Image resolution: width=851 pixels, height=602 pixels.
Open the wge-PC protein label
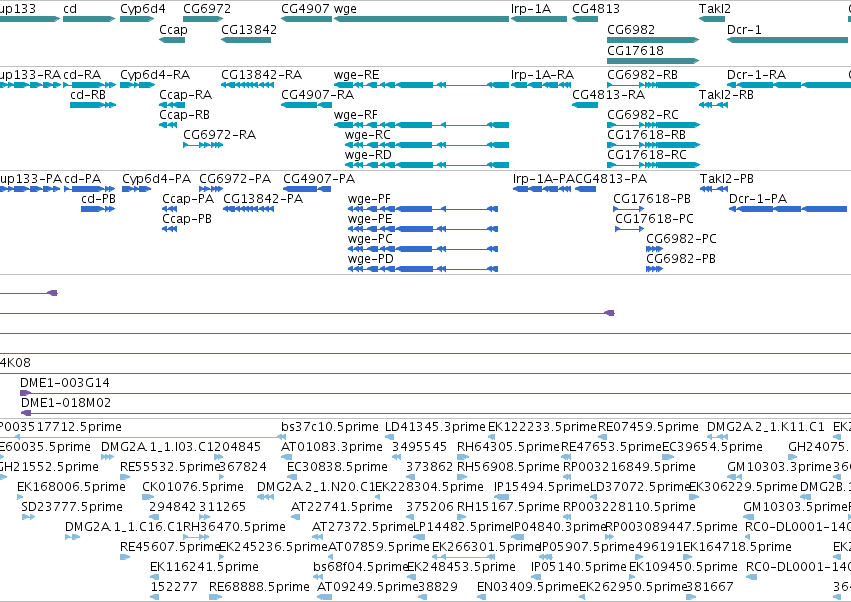[x=370, y=239]
